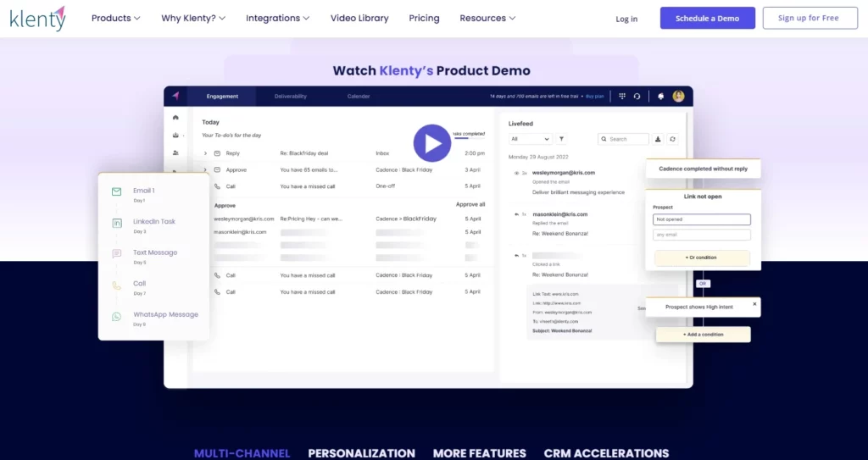Click the user profile avatar
The width and height of the screenshot is (868, 460).
679,96
